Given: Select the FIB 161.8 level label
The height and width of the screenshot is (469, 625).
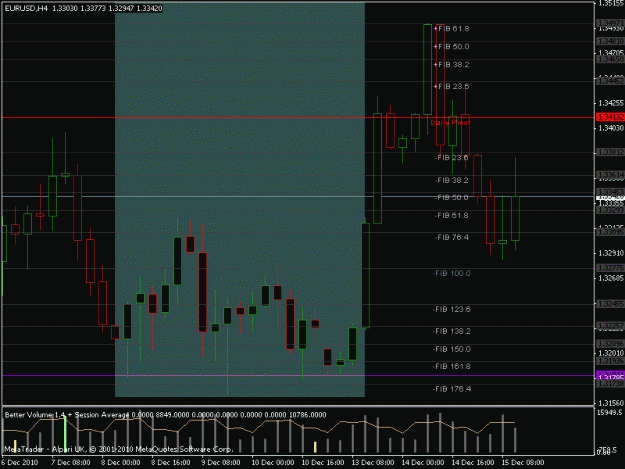Looking at the screenshot, I should [x=452, y=366].
